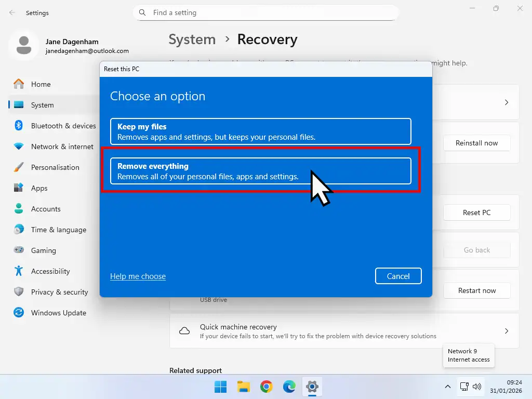Open the volume icon in system tray
Screen dimensions: 532x399
click(477, 387)
